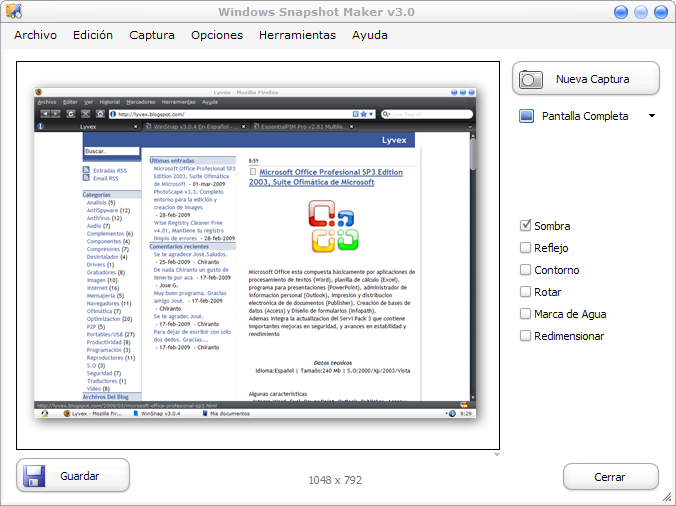Click the floppy disk Guardar icon

pyautogui.click(x=35, y=476)
